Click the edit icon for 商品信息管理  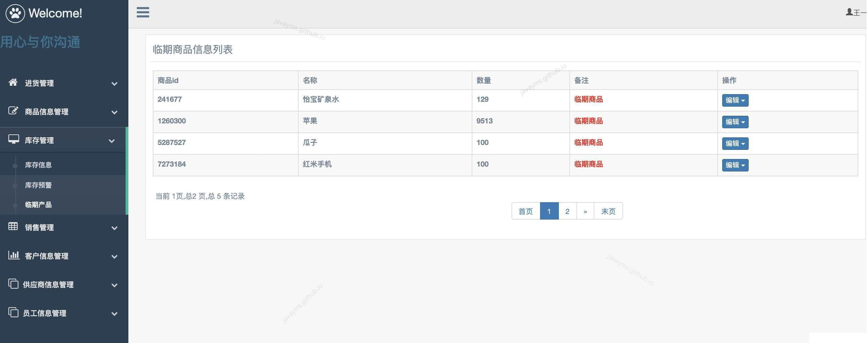click(x=13, y=111)
